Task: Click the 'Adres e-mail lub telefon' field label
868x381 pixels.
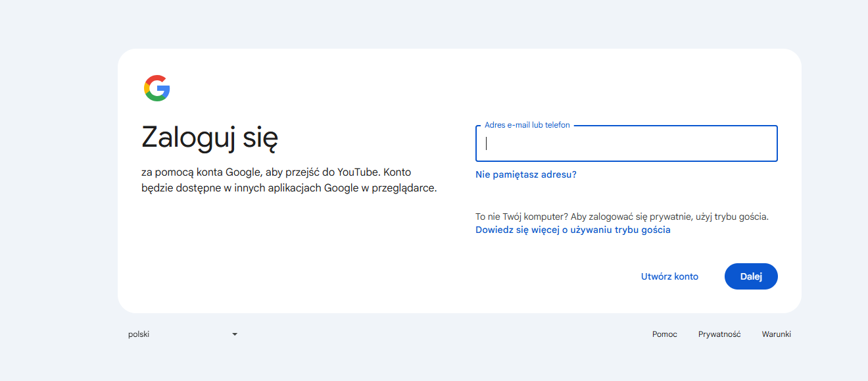Action: click(x=527, y=125)
